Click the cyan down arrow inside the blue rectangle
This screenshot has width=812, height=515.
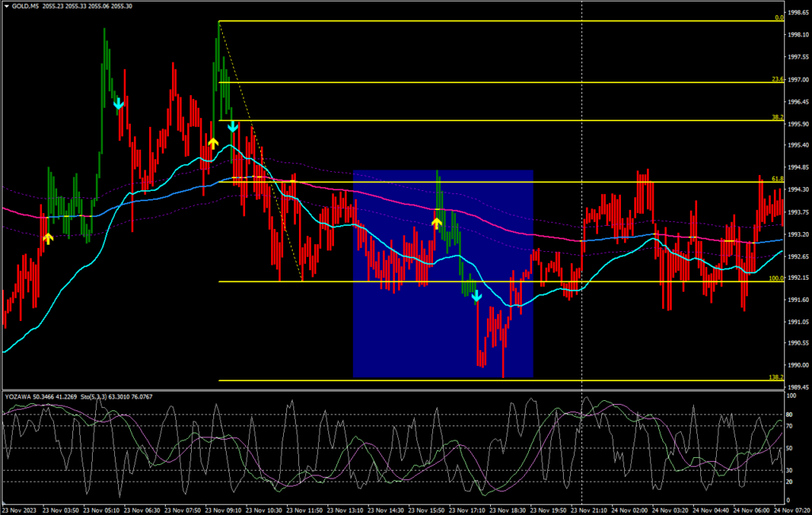pos(477,296)
